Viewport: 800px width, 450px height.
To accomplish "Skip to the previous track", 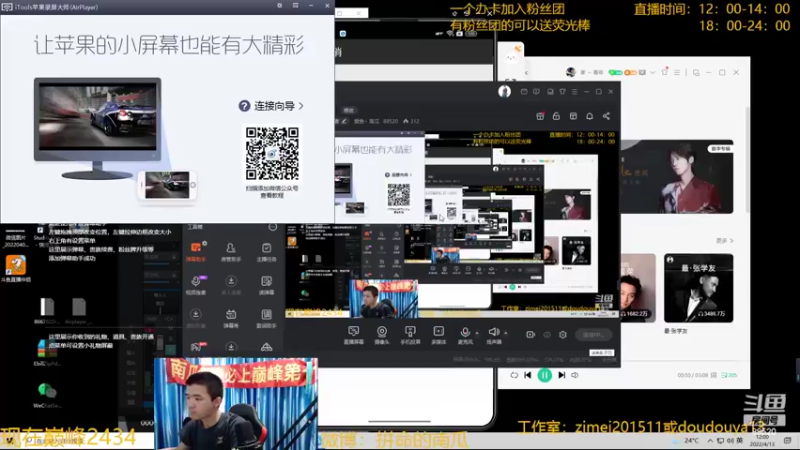I will pos(528,375).
